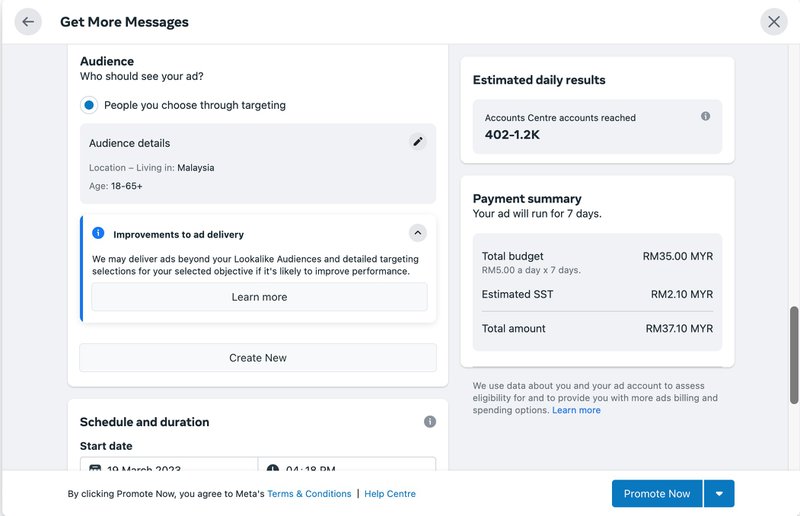Screen dimensions: 800x516
Task: Click the calendar icon in start date
Action: tap(95, 468)
